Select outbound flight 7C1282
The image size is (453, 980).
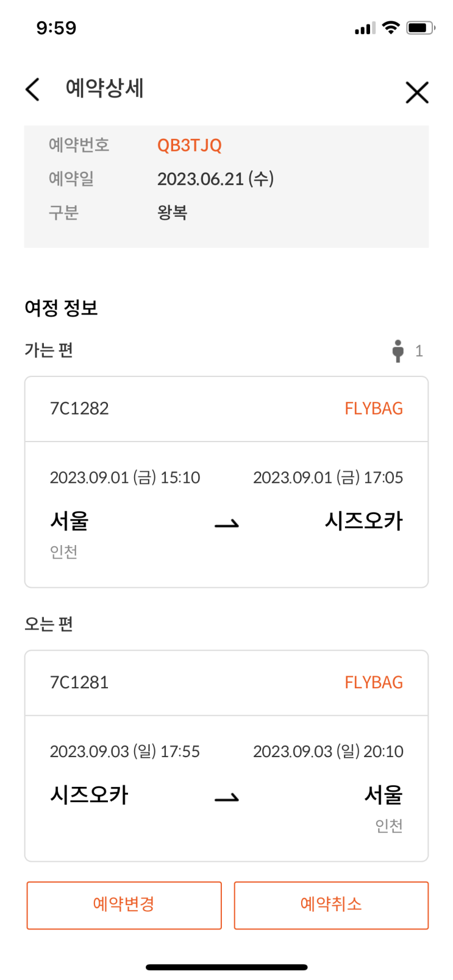coord(79,408)
